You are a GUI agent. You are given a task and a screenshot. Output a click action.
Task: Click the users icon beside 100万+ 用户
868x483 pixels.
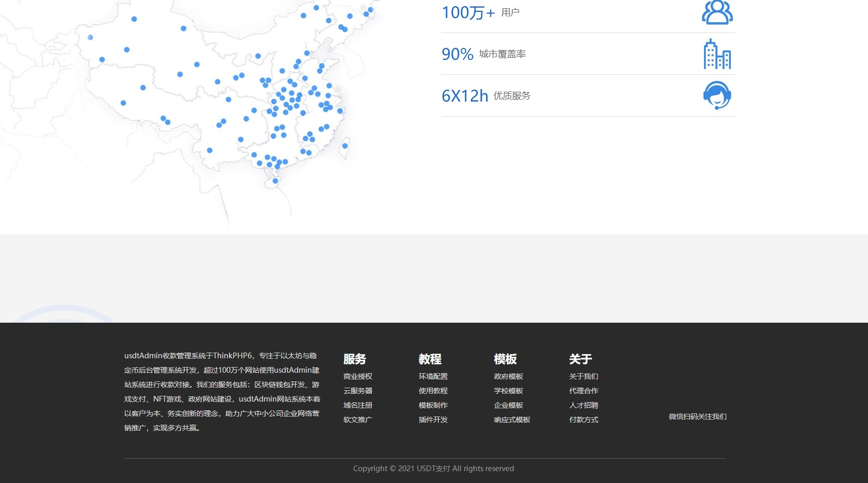[x=717, y=12]
